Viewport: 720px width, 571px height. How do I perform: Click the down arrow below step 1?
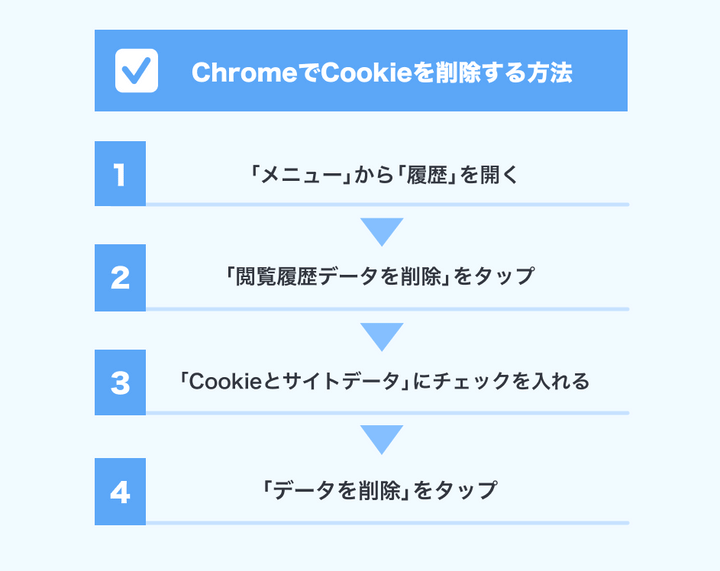click(381, 231)
